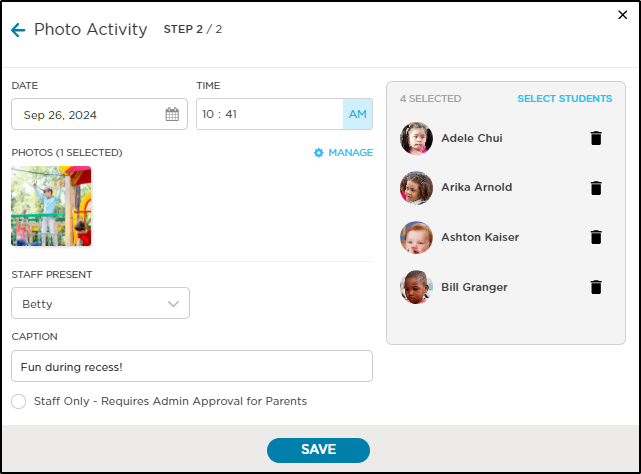641x474 pixels.
Task: Select the name Arika Arnold
Action: [x=477, y=187]
